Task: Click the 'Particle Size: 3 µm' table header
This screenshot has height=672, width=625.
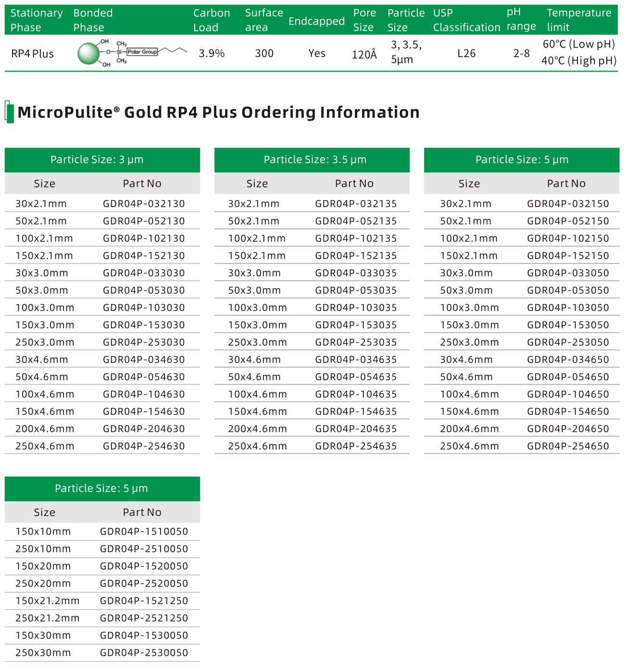Action: pos(102,160)
